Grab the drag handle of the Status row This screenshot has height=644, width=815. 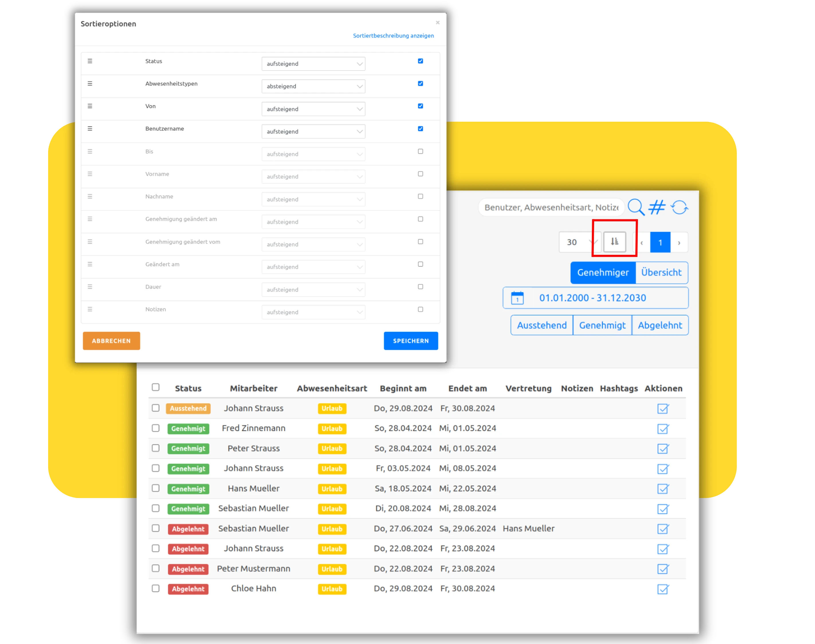[x=90, y=61]
